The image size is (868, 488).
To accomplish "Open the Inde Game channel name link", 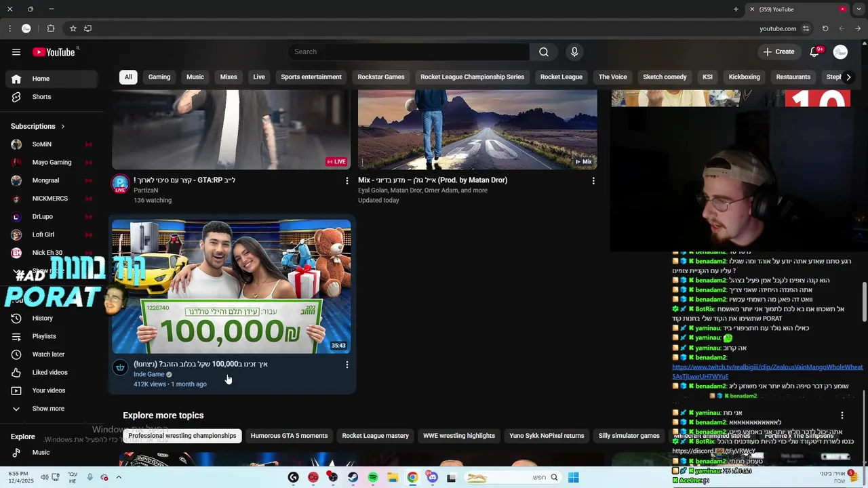I will pyautogui.click(x=149, y=374).
